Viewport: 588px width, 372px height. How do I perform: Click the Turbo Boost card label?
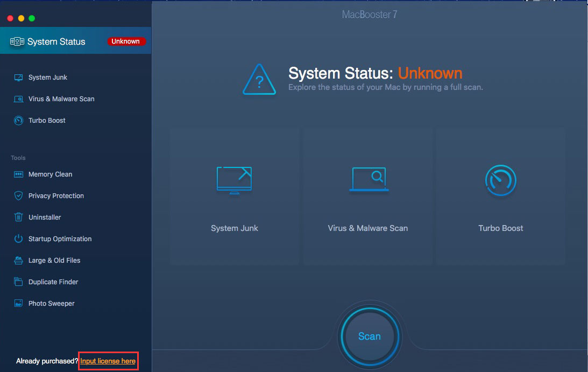501,228
